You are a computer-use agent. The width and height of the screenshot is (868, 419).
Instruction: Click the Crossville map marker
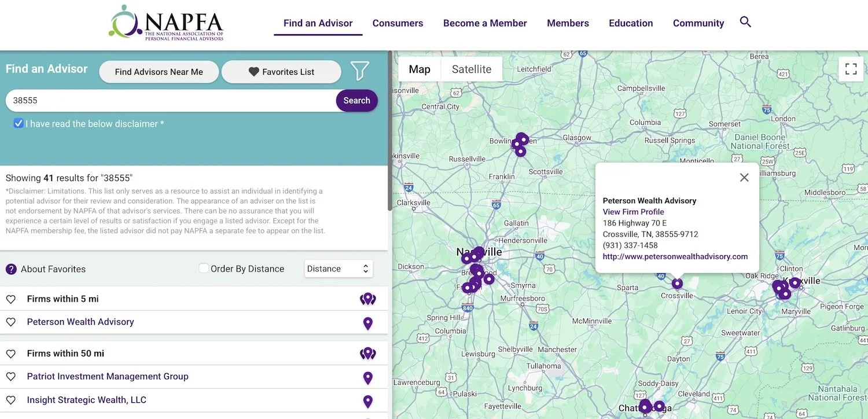[x=677, y=284]
